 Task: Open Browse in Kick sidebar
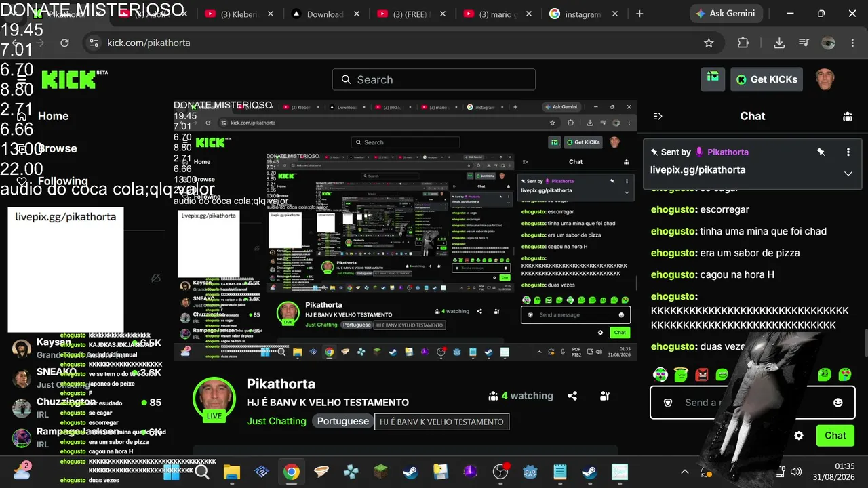tap(57, 148)
